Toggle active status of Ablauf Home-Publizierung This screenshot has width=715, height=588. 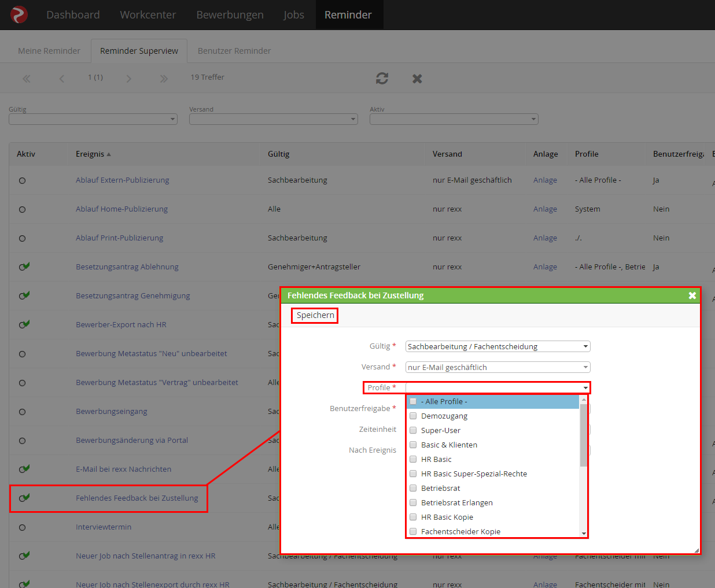(22, 209)
